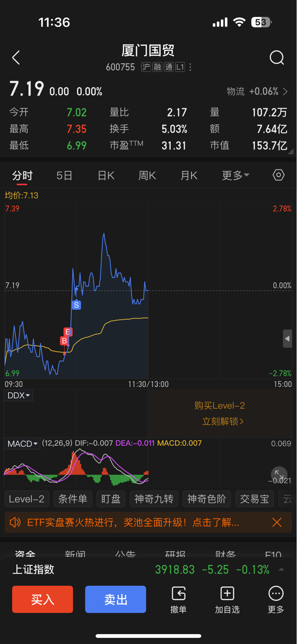
Task: Tap the red 买入 button
Action: click(x=42, y=599)
